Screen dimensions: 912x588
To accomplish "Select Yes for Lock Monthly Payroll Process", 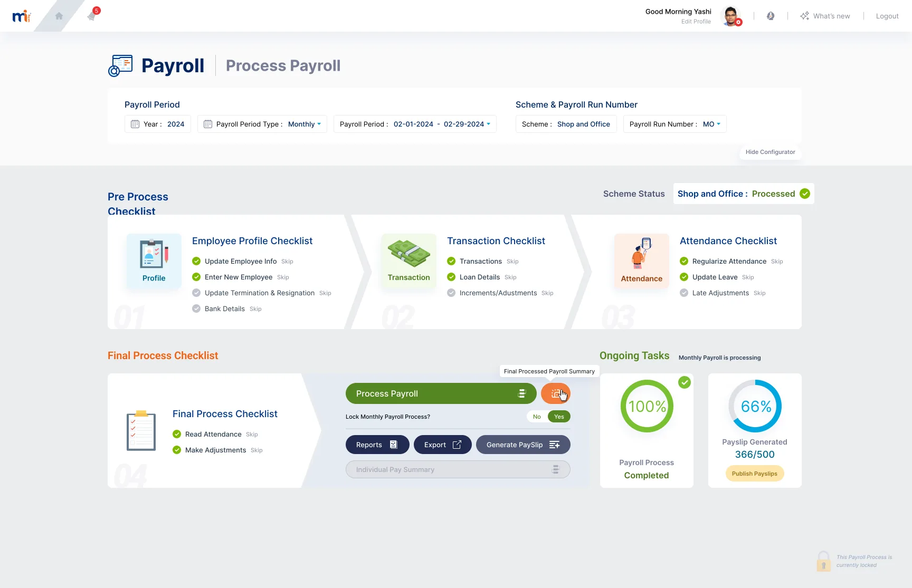I will [559, 417].
